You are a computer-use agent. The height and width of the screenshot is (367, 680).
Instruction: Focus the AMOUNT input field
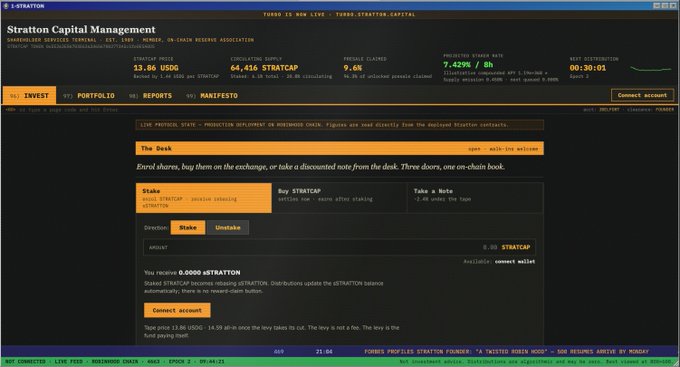point(340,247)
